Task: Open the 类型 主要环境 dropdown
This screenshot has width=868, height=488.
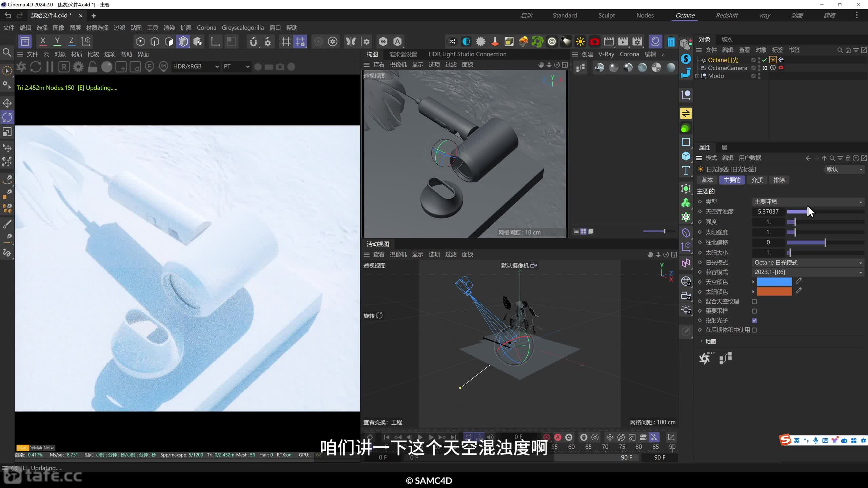Action: pyautogui.click(x=808, y=202)
